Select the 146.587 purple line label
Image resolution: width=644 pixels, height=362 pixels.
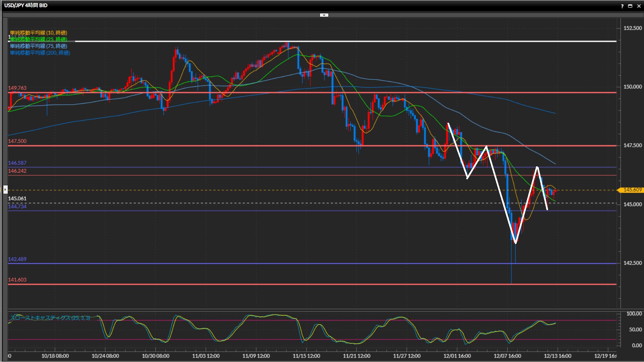(17, 163)
